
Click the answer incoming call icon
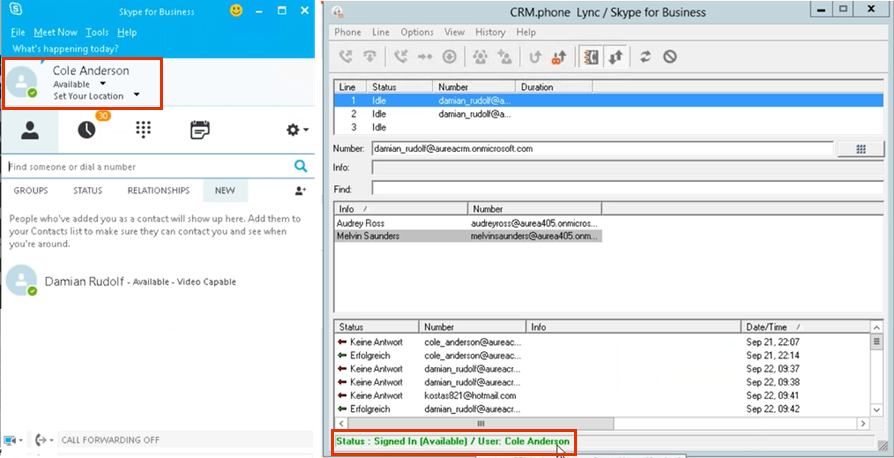(401, 56)
